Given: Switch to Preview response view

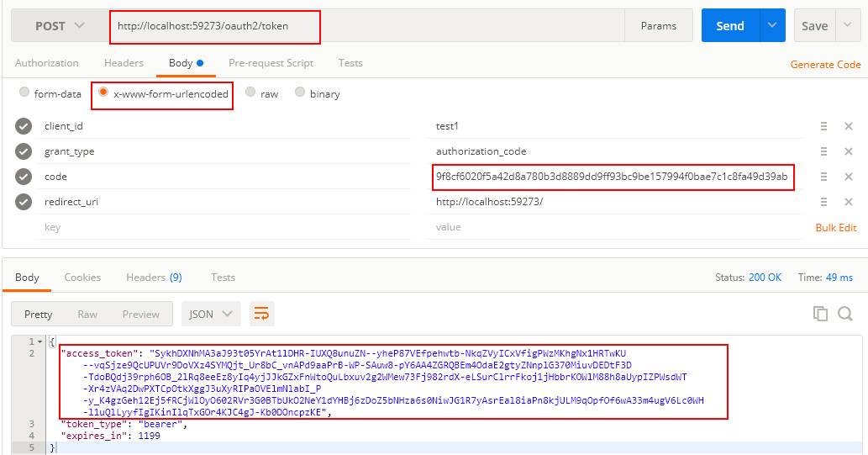Looking at the screenshot, I should pyautogui.click(x=140, y=315).
